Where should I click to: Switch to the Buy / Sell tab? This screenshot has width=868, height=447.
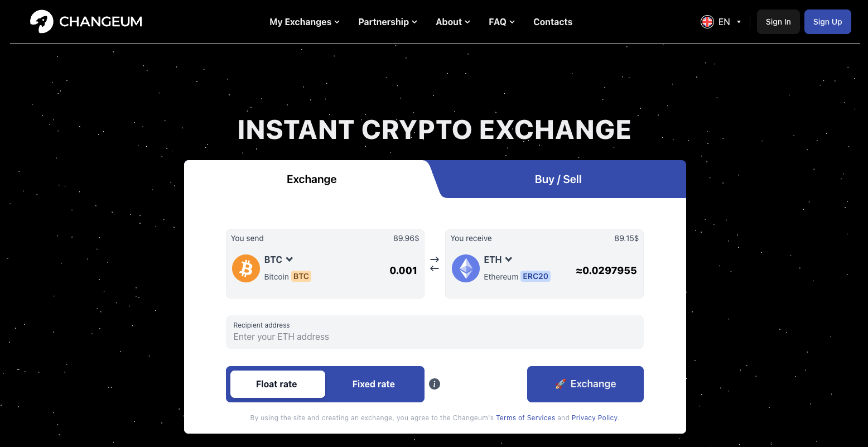[x=558, y=179]
